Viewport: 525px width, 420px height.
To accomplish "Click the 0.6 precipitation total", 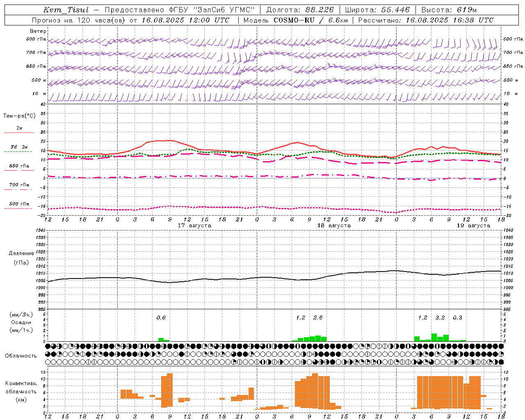I will (x=161, y=318).
